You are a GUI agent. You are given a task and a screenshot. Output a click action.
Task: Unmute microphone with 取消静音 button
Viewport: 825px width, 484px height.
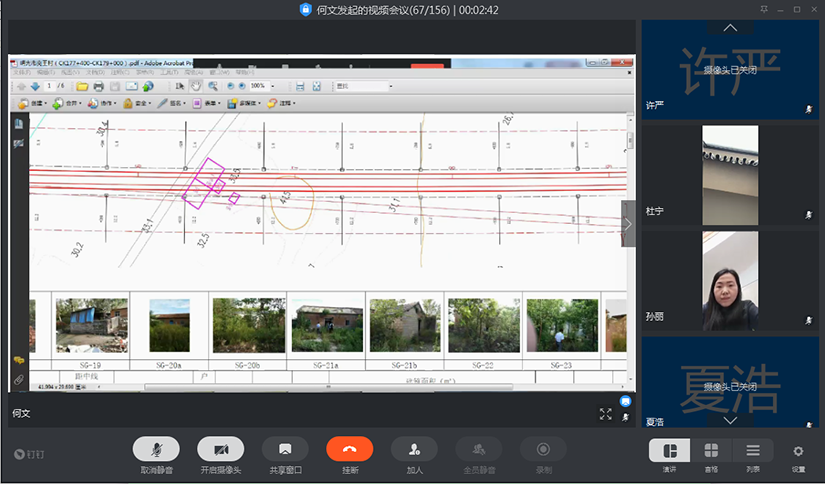[158, 450]
